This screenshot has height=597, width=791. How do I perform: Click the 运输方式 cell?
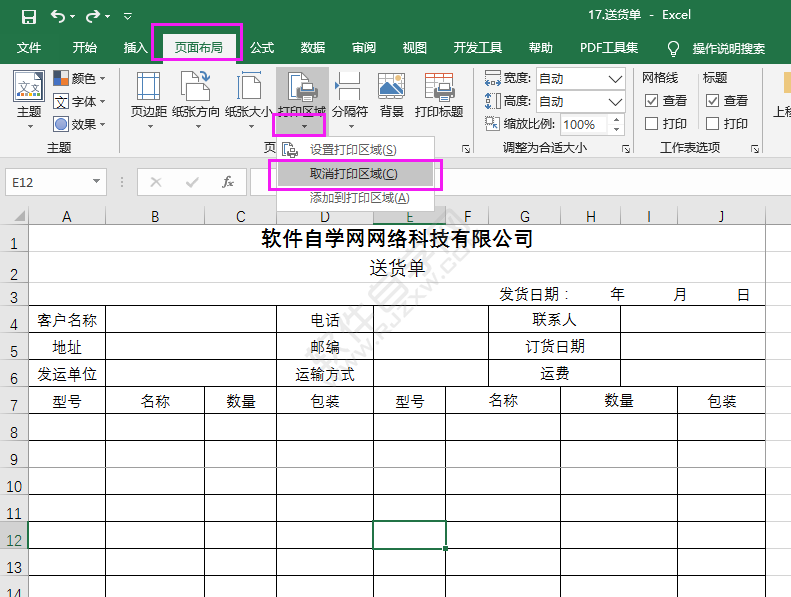(325, 374)
